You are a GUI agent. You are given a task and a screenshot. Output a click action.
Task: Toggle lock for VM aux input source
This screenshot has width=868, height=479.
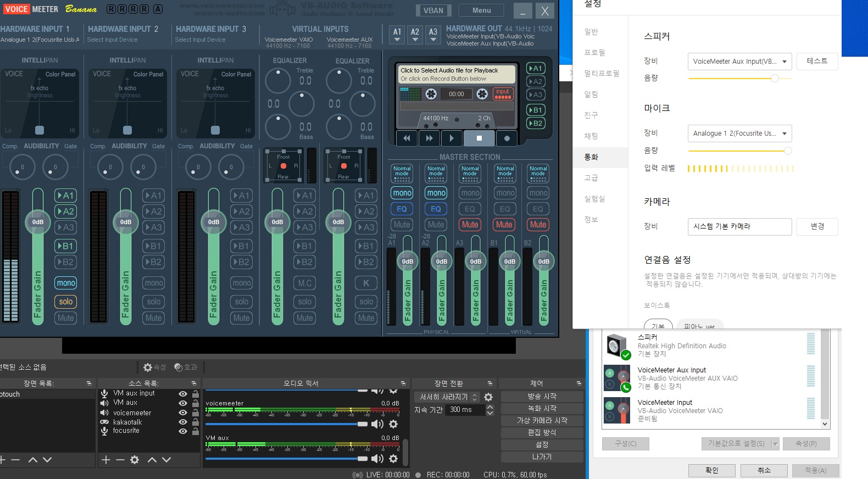click(196, 394)
